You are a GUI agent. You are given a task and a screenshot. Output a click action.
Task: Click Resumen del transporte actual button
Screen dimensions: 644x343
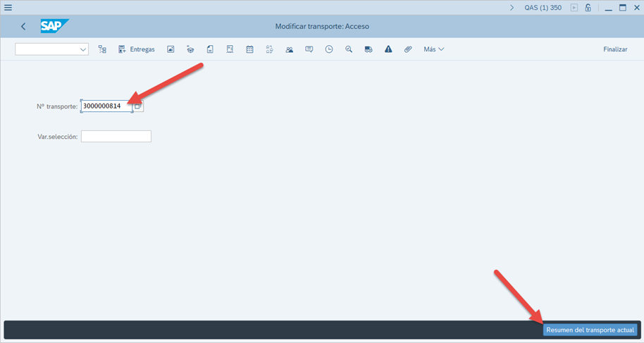(x=590, y=330)
